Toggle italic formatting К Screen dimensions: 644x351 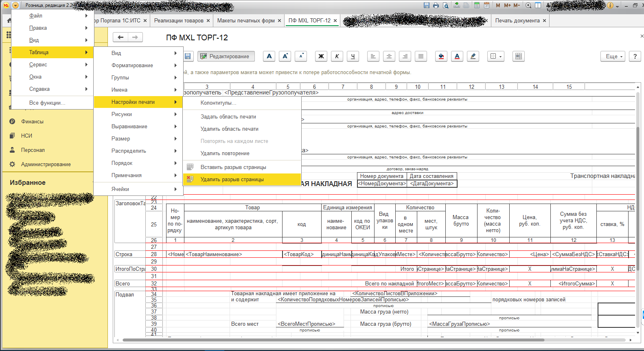[337, 56]
